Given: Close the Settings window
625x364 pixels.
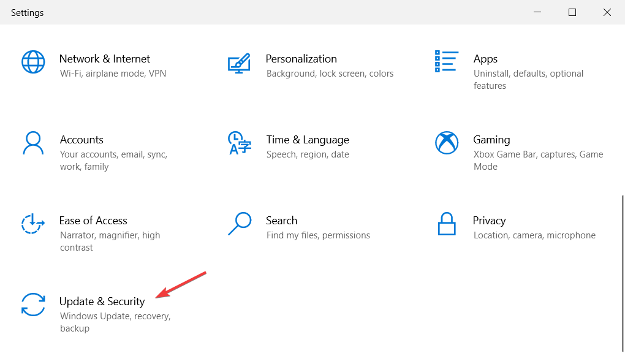Looking at the screenshot, I should tap(607, 12).
